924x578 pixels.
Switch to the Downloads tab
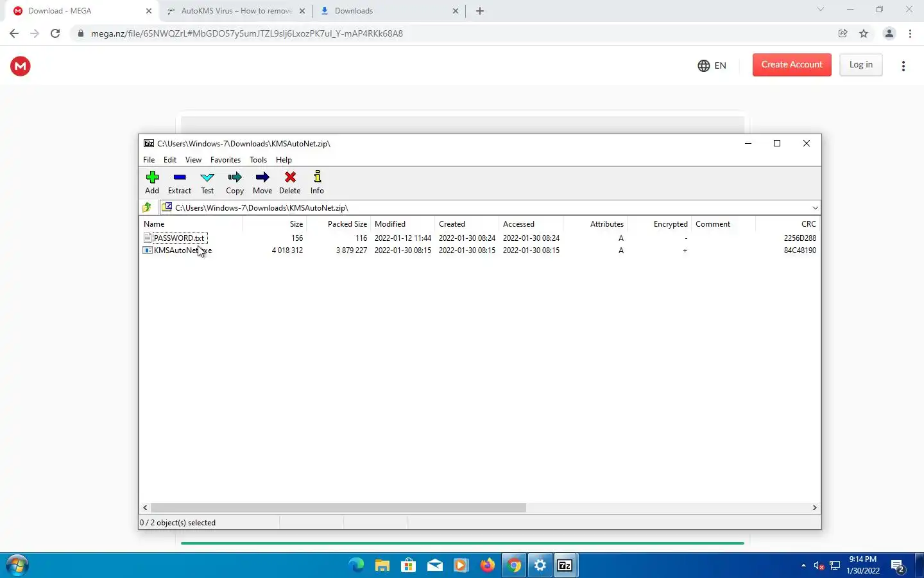coord(389,11)
